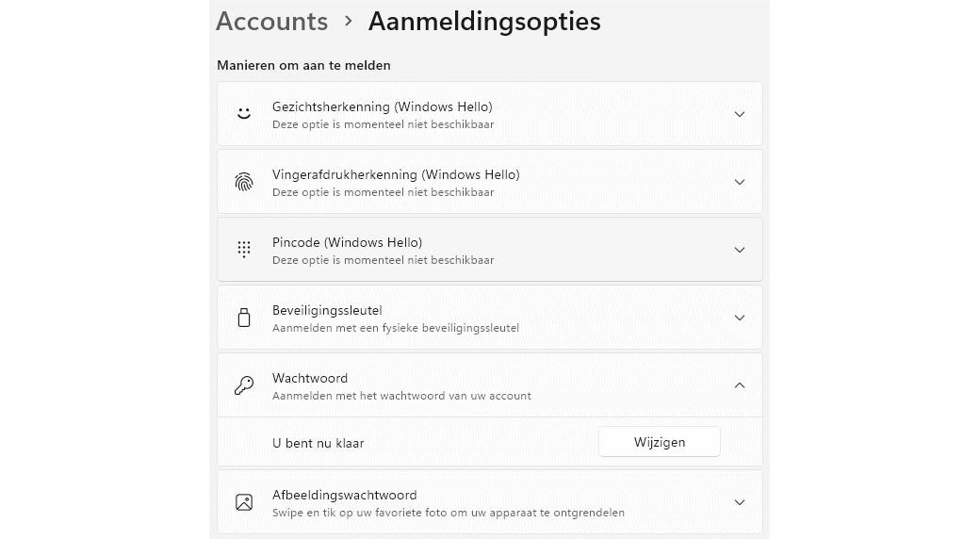
Task: Select the Pincode (Windows Hello) title
Action: click(347, 242)
